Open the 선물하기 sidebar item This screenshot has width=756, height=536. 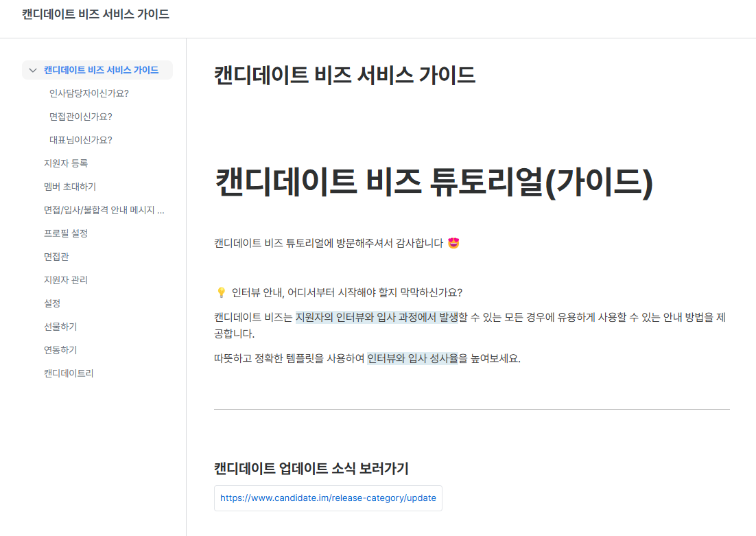[x=60, y=327]
